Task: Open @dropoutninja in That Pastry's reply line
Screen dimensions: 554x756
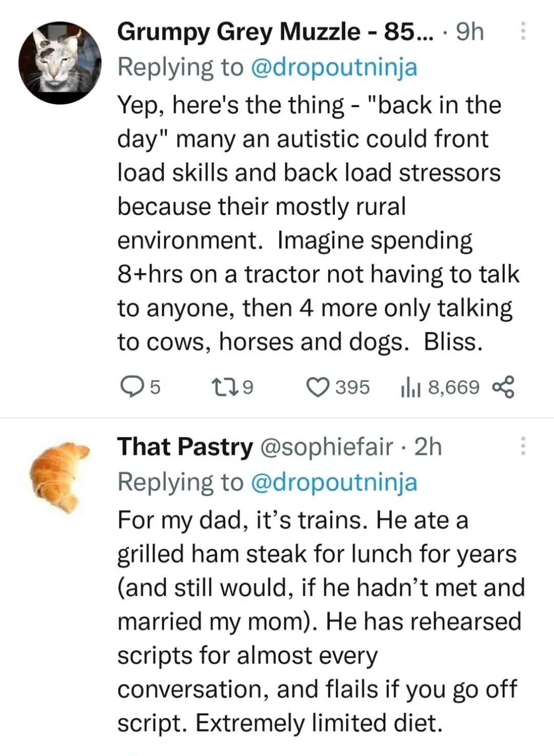Action: [333, 482]
